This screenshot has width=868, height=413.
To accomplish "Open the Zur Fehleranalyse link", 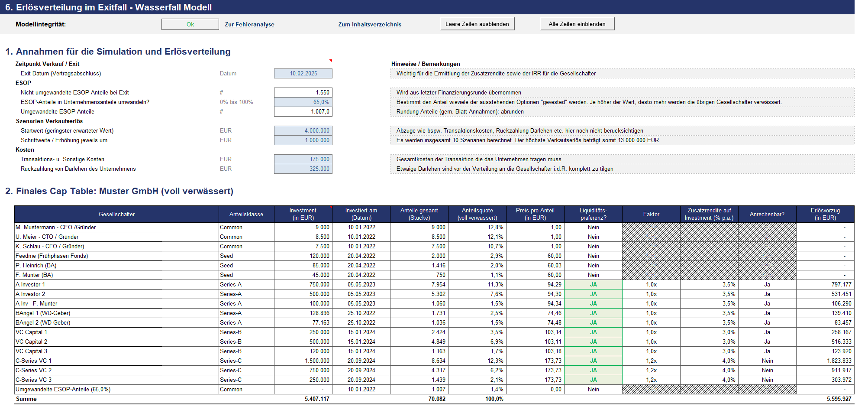I will tap(249, 24).
